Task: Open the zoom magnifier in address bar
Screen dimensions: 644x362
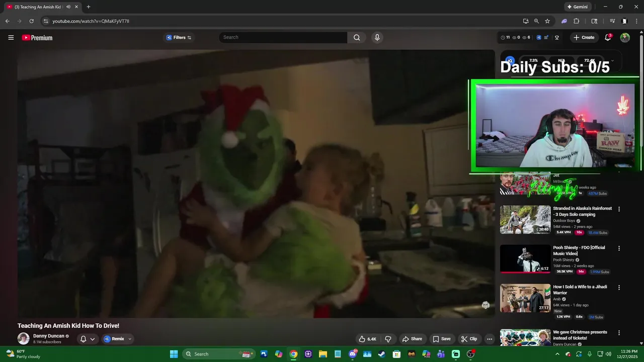Action: 536,21
